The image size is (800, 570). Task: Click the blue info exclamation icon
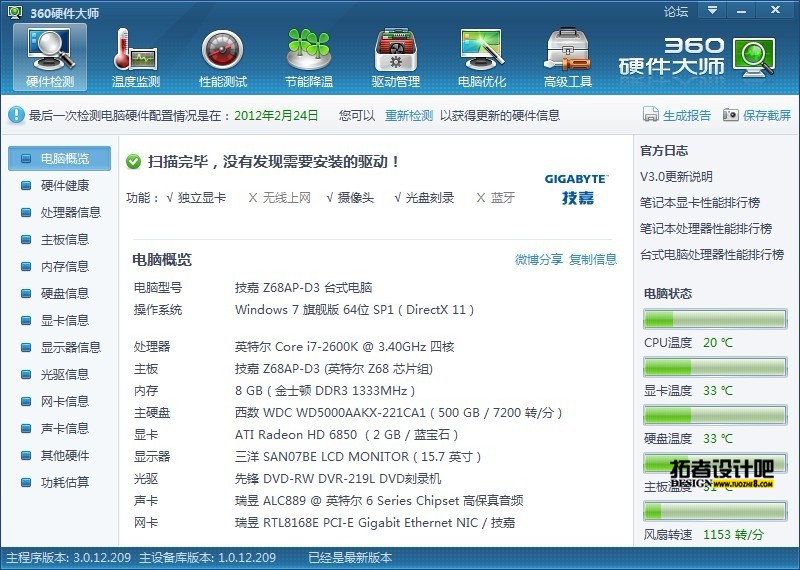(x=16, y=115)
